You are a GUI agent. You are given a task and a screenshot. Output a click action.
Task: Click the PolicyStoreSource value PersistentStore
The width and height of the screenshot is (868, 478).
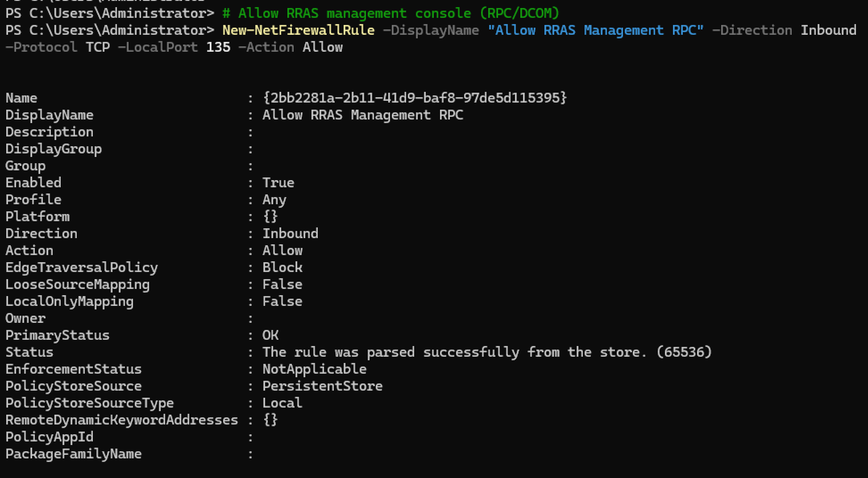[322, 386]
